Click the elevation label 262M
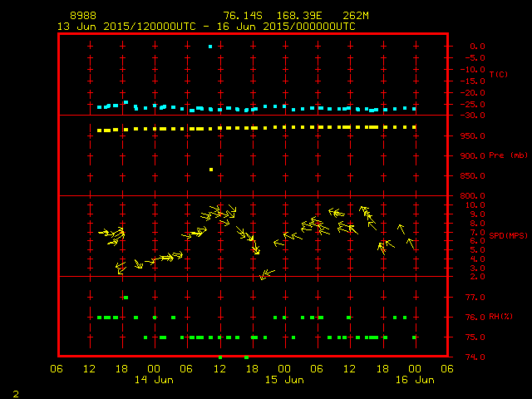Viewport: 532px width, 399px height. [x=356, y=16]
